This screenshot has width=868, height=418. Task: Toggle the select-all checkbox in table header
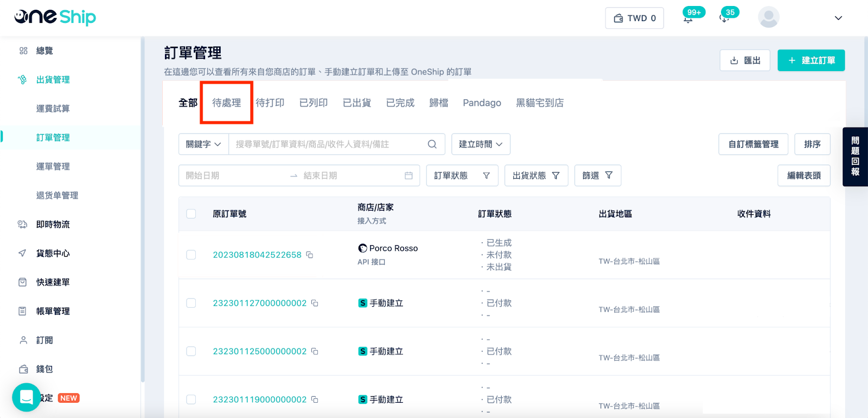(x=191, y=214)
